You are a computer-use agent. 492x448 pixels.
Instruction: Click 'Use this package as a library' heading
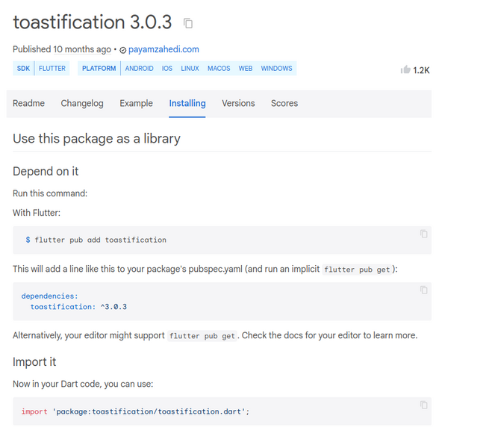click(96, 139)
